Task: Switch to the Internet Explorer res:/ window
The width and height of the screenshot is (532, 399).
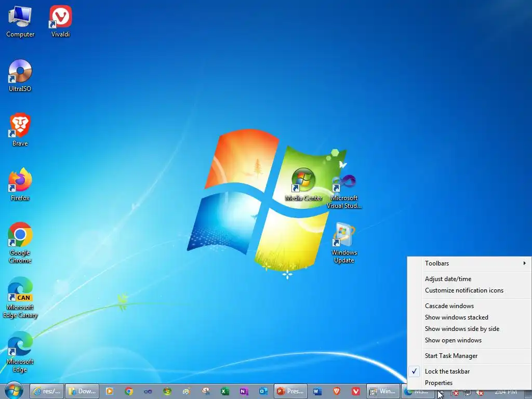Action: pyautogui.click(x=47, y=391)
